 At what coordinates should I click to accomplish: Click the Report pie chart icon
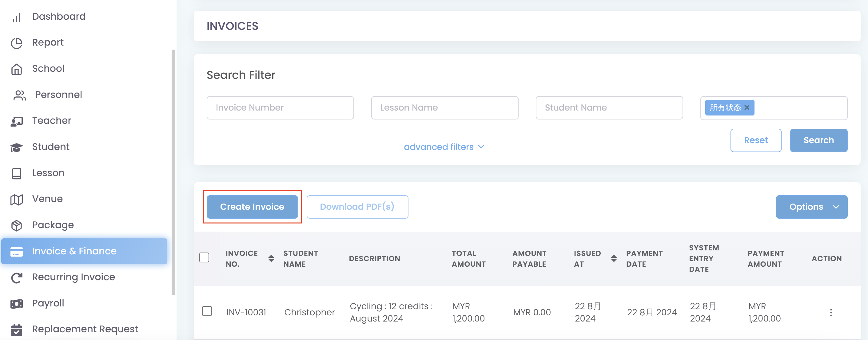(x=17, y=43)
